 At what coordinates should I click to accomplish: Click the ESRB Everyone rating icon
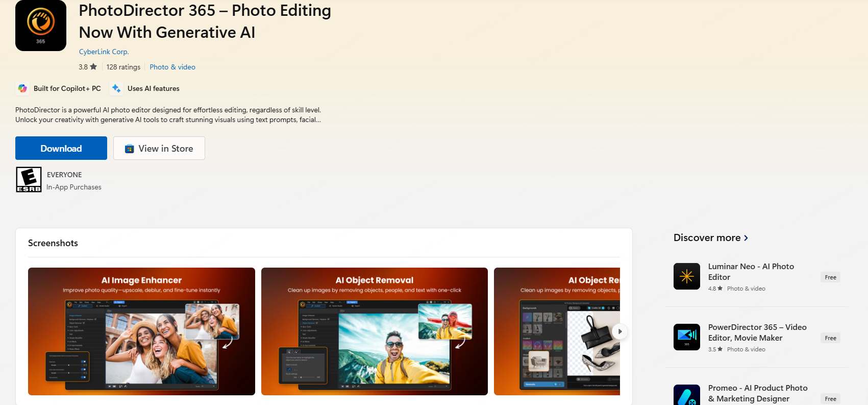tap(29, 180)
